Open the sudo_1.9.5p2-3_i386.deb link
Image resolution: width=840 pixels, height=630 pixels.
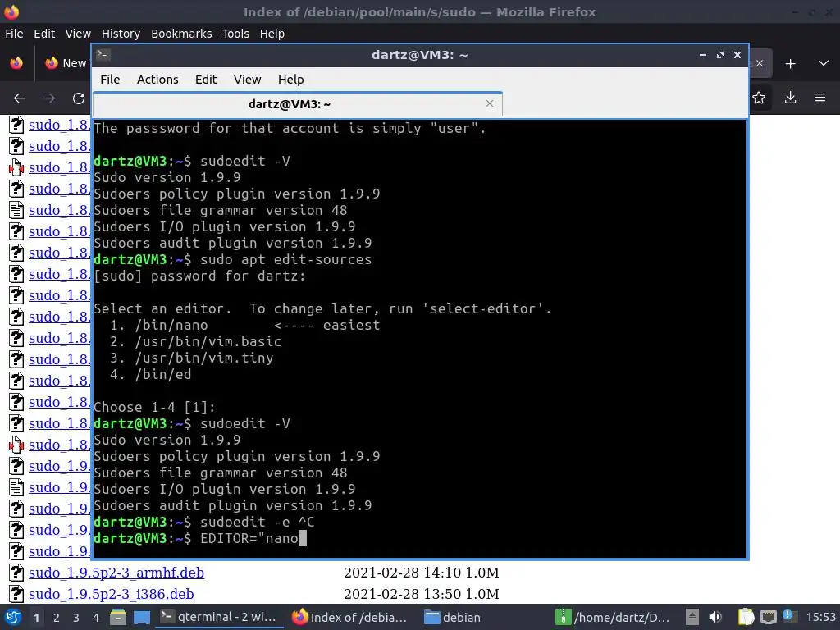click(112, 594)
